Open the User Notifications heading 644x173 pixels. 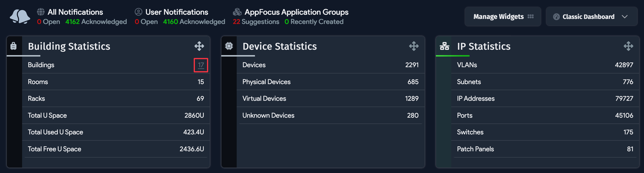(177, 12)
